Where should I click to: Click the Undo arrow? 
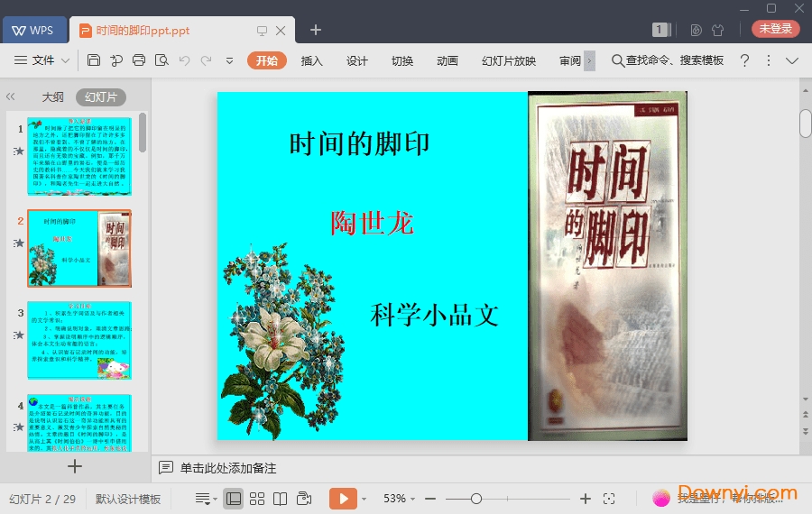[184, 60]
